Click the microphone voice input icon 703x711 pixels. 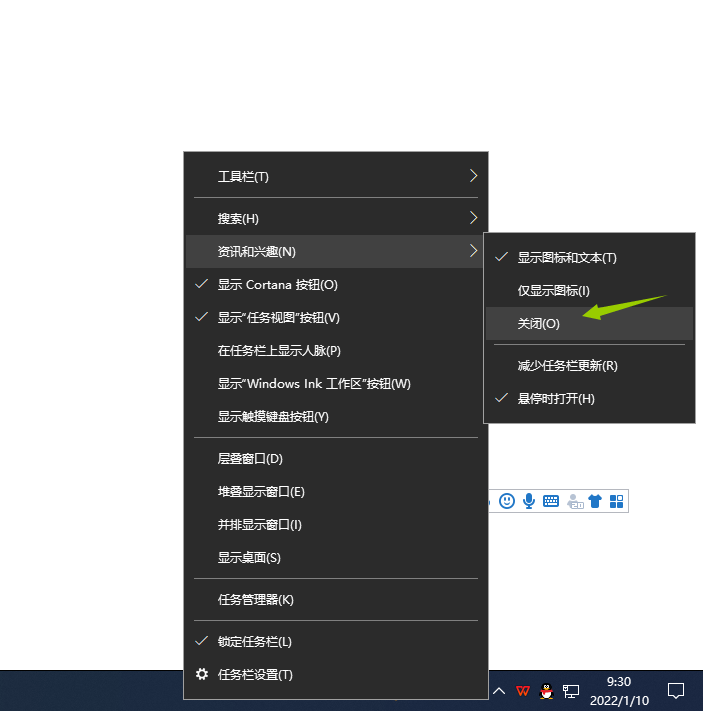coord(529,501)
